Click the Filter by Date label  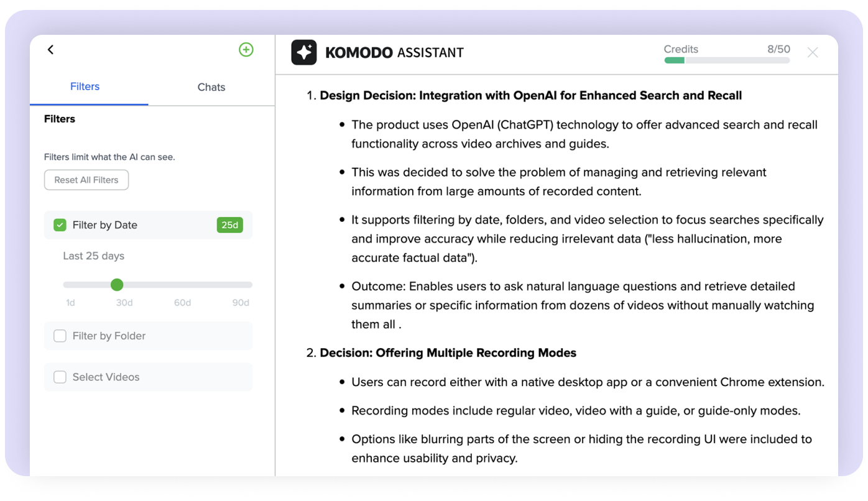pyautogui.click(x=105, y=225)
